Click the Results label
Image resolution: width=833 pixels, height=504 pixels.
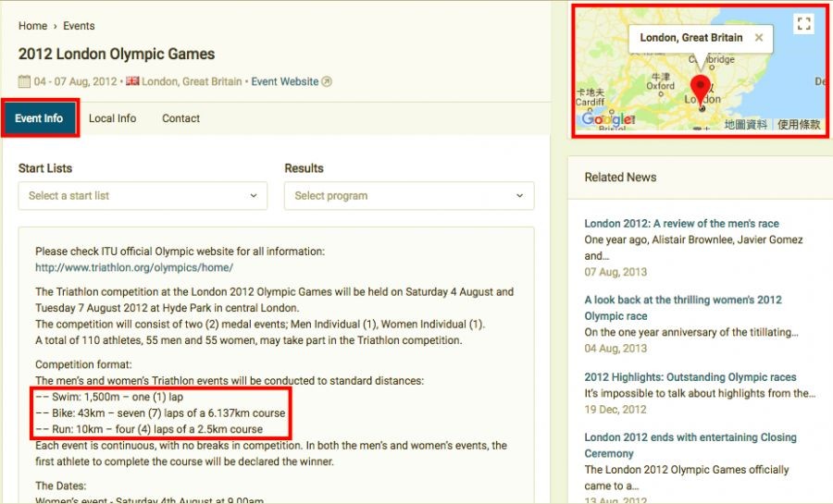coord(304,168)
